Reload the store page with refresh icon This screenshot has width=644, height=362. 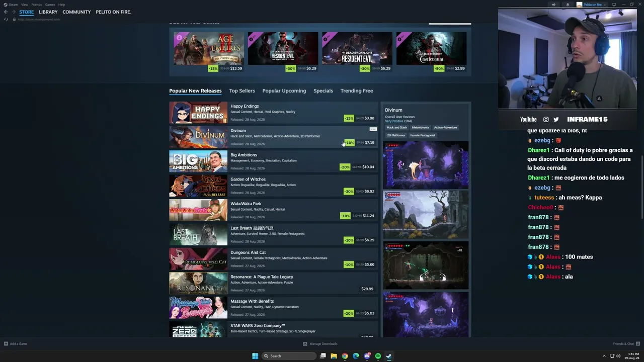pyautogui.click(x=6, y=19)
